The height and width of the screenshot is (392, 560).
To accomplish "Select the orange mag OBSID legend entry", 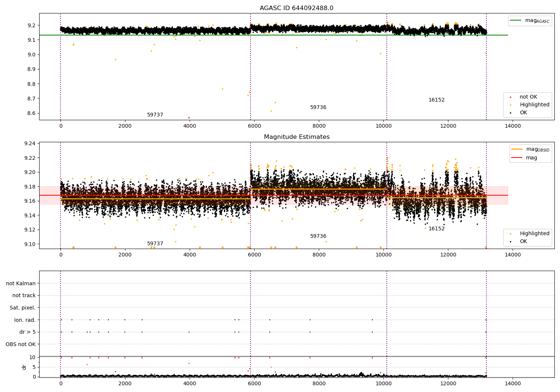I will pos(530,149).
